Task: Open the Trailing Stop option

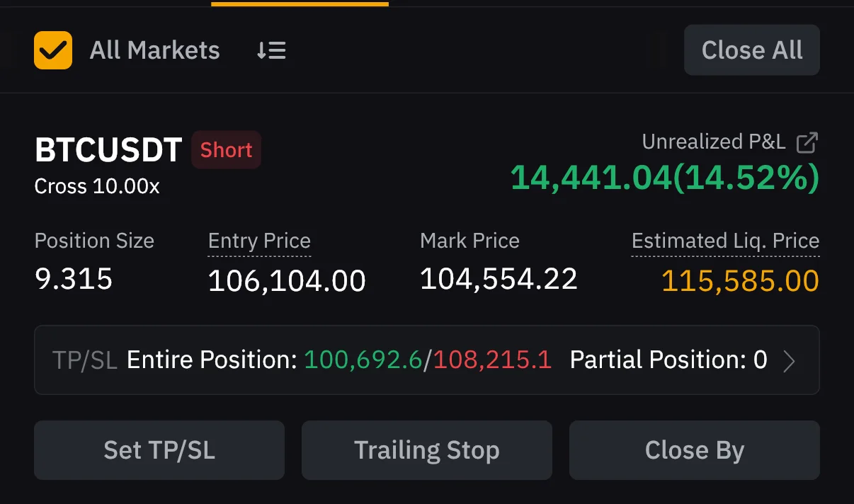Action: [426, 450]
